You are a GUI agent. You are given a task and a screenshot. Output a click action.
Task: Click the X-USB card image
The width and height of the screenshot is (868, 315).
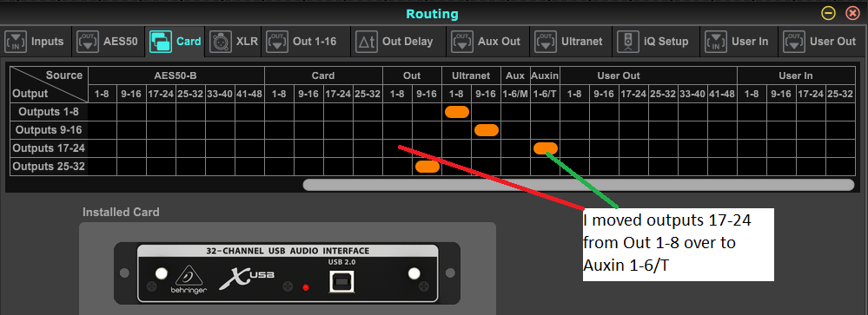[287, 273]
